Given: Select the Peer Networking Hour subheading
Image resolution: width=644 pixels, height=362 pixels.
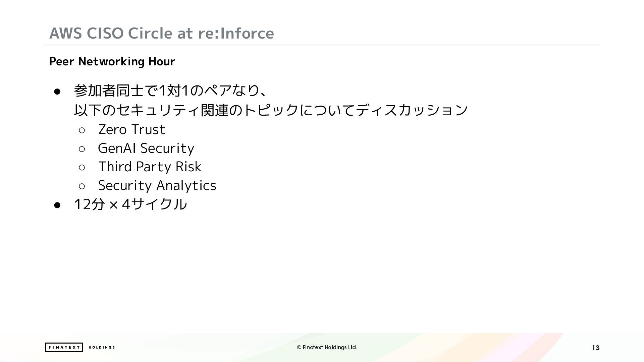Looking at the screenshot, I should point(112,61).
